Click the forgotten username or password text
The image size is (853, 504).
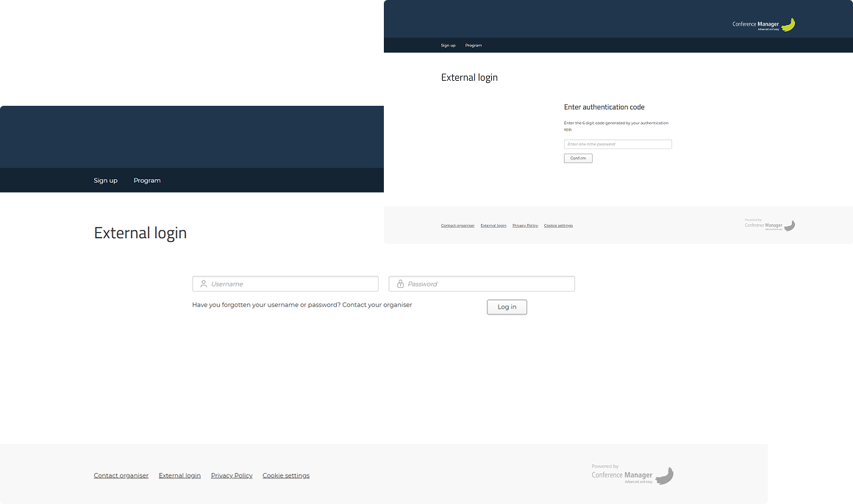tap(302, 305)
